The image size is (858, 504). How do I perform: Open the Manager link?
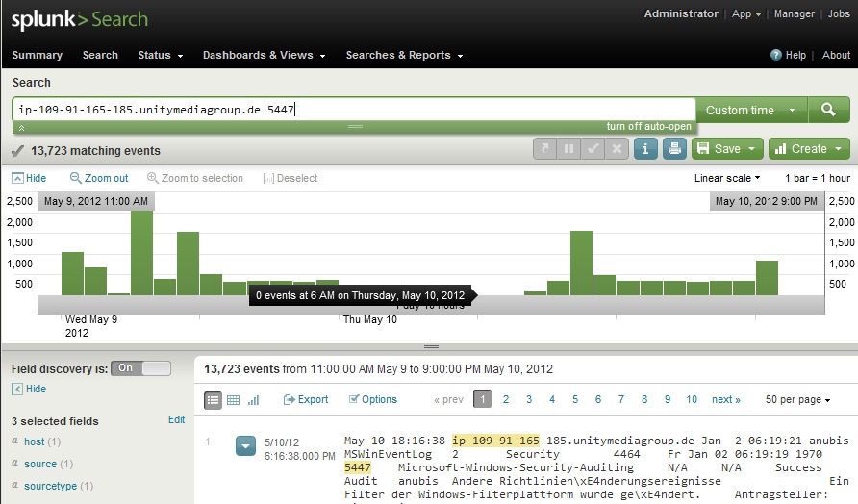pos(794,13)
